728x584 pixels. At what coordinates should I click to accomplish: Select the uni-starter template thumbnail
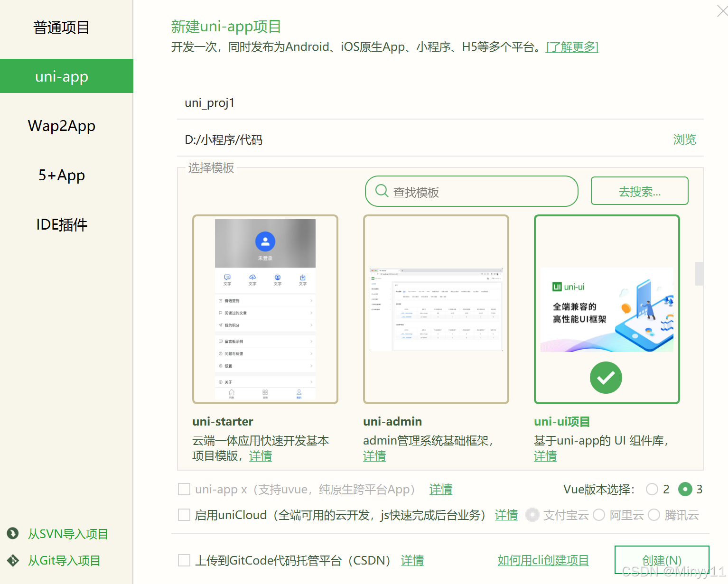click(x=265, y=309)
